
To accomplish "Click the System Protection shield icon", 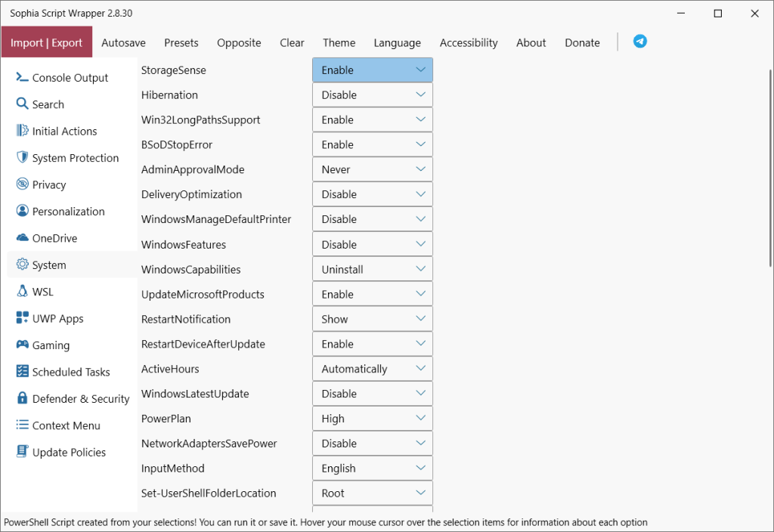I will 22,157.
